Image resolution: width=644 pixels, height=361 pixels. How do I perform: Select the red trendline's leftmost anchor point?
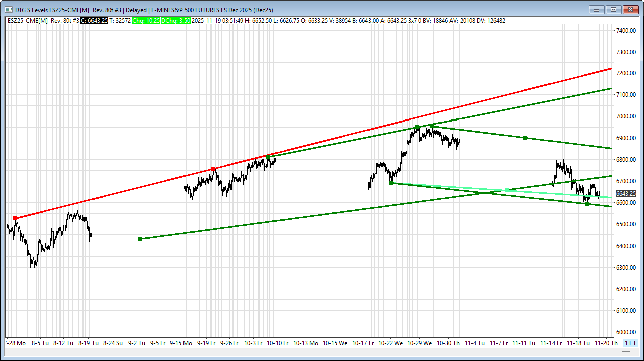coord(15,218)
